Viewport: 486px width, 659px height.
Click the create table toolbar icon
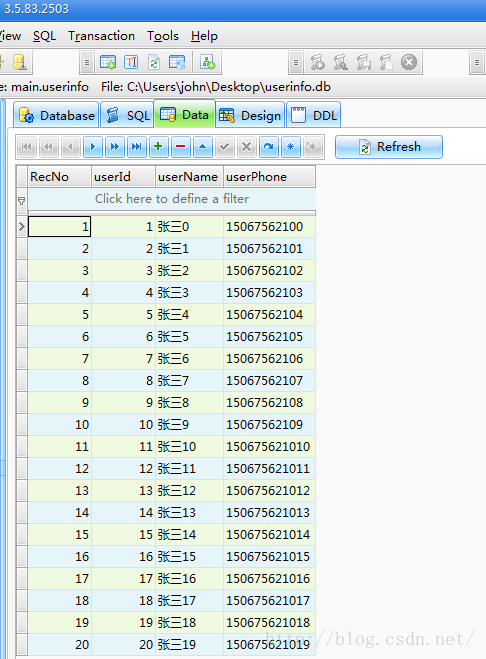coord(108,63)
